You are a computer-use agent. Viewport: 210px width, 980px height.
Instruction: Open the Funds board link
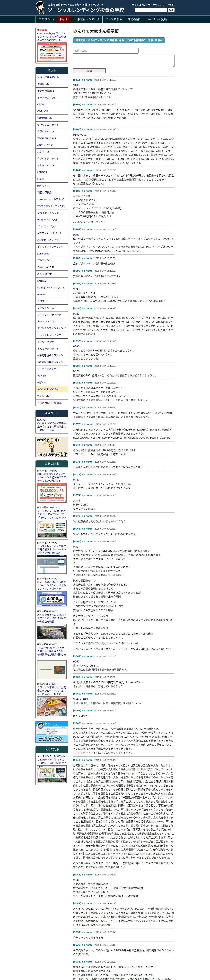point(52,179)
